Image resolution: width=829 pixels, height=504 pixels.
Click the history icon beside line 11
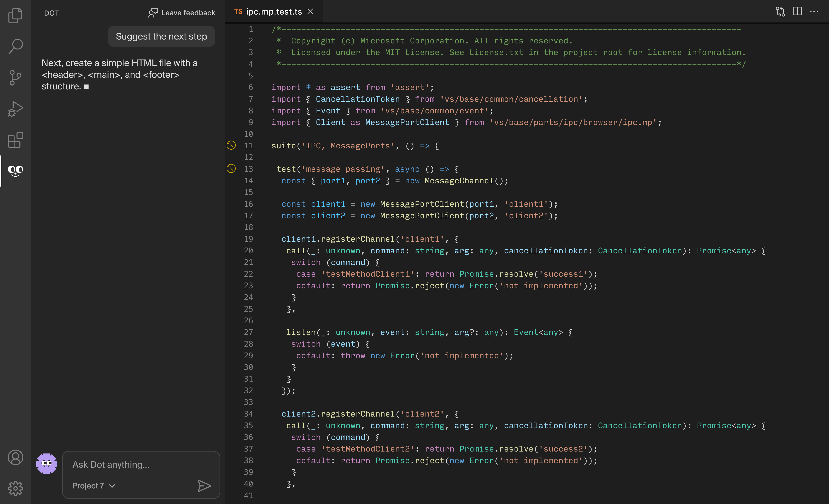coord(231,145)
